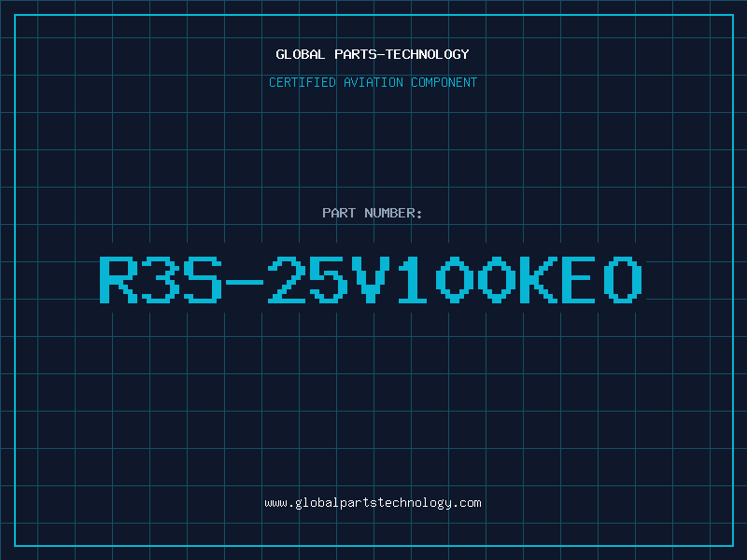
Task: Click the word NUMBER: in the label
Action: [x=393, y=213]
